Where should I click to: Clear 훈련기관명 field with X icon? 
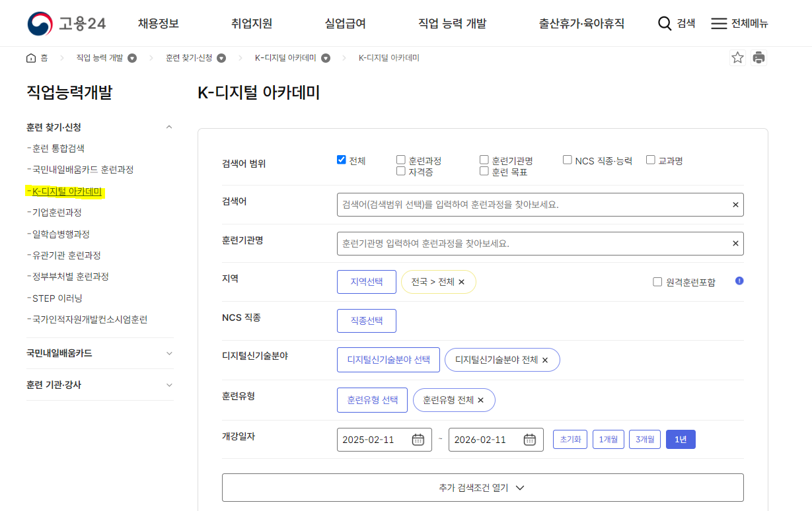[x=735, y=244]
